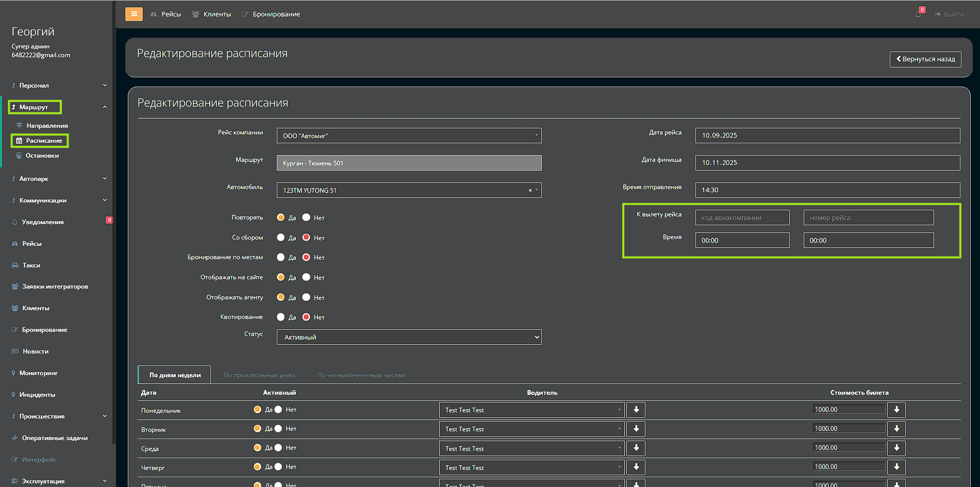Click down-arrow icon beside Понедельник driver
The image size is (980, 487).
tap(636, 410)
